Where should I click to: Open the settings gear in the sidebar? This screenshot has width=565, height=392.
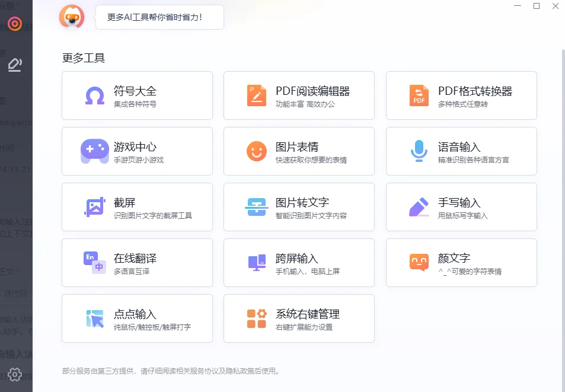(x=15, y=374)
